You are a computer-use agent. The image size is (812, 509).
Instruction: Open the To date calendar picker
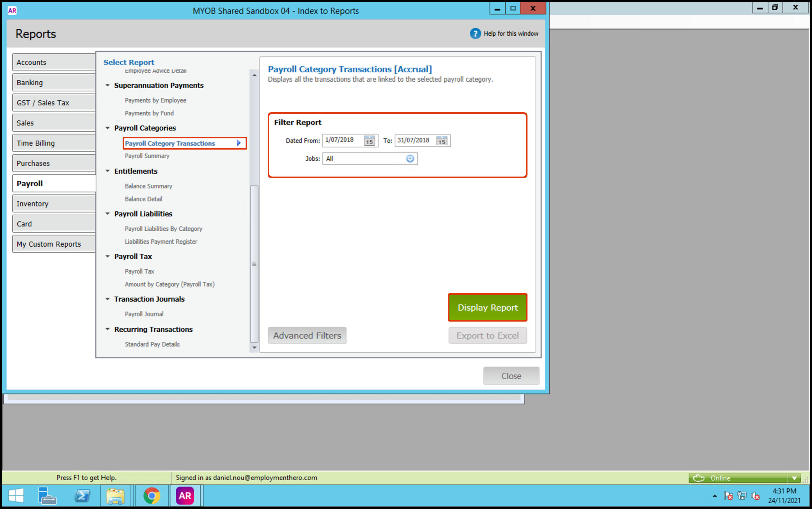pos(441,141)
